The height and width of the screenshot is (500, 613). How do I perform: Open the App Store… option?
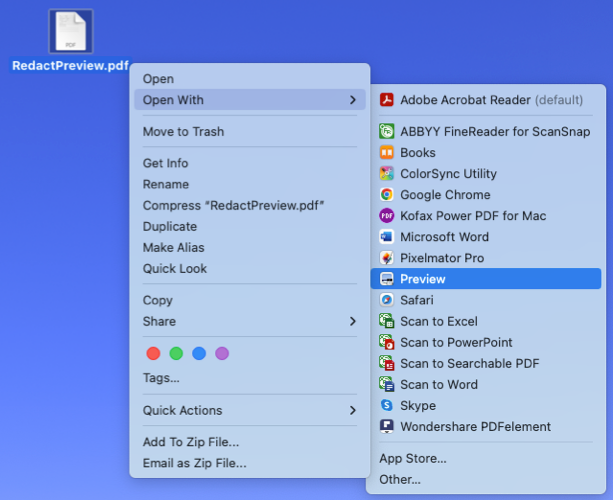412,458
